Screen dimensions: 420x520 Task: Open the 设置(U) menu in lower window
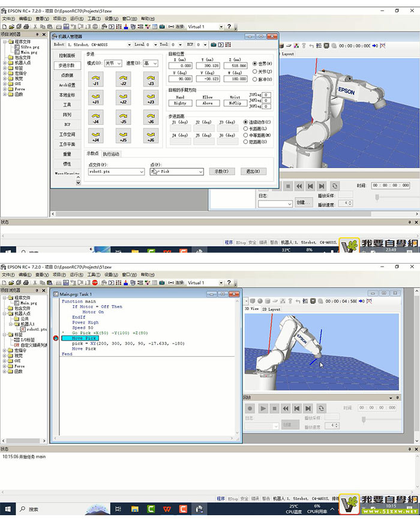click(111, 274)
